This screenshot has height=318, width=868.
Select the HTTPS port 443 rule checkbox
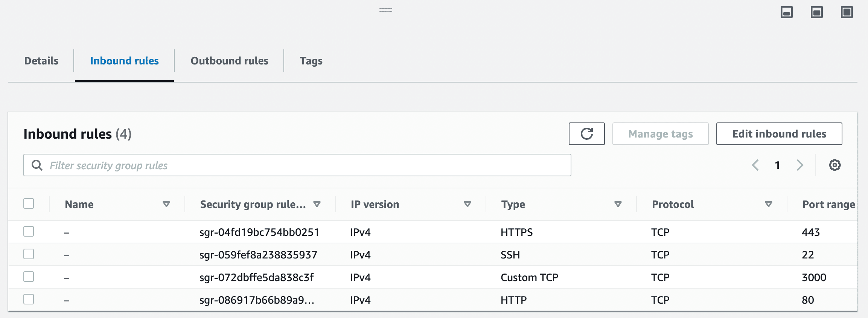pyautogui.click(x=29, y=231)
